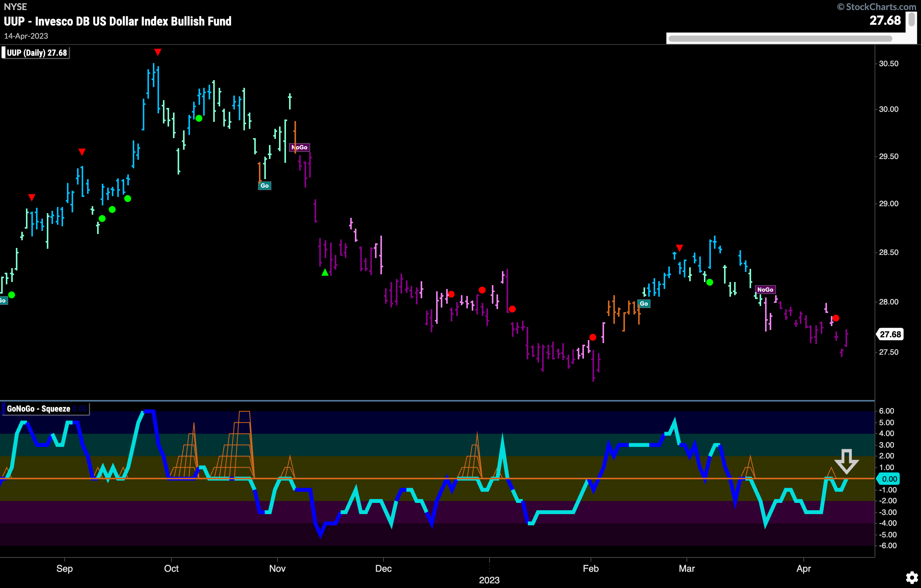Click the Go flag in mid February
The width and height of the screenshot is (921, 588).
click(x=644, y=304)
